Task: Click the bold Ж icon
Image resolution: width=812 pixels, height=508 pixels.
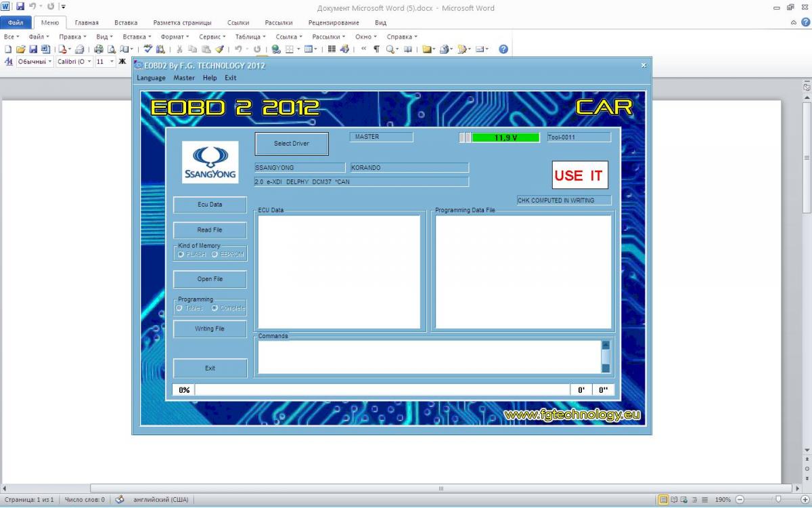Action: click(122, 62)
